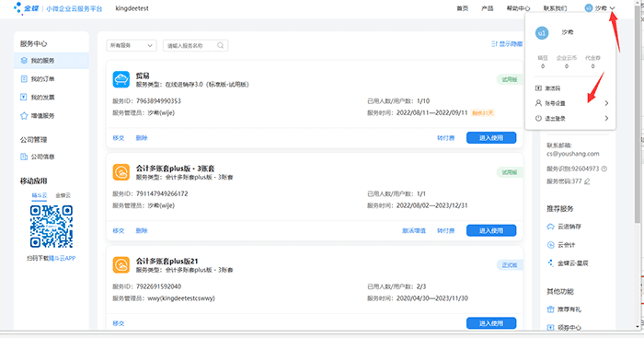This screenshot has width=644, height=338.
Task: Open 云进销存 recommended service
Action: (x=564, y=227)
